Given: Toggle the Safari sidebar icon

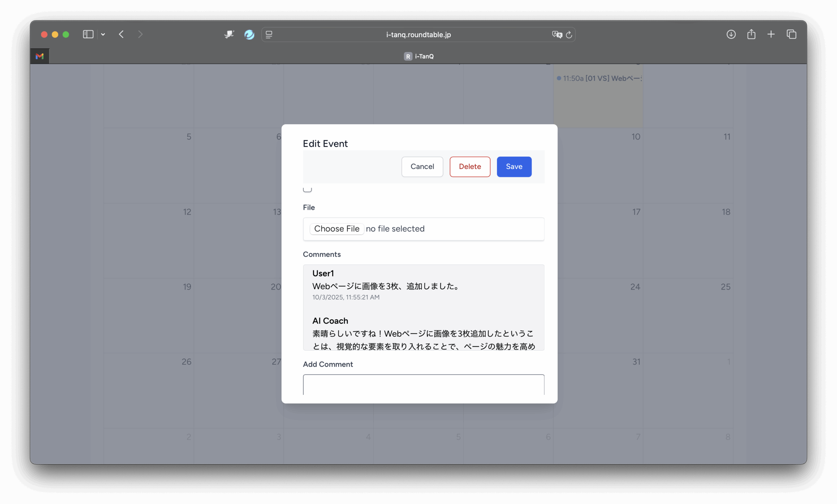Looking at the screenshot, I should coord(88,34).
